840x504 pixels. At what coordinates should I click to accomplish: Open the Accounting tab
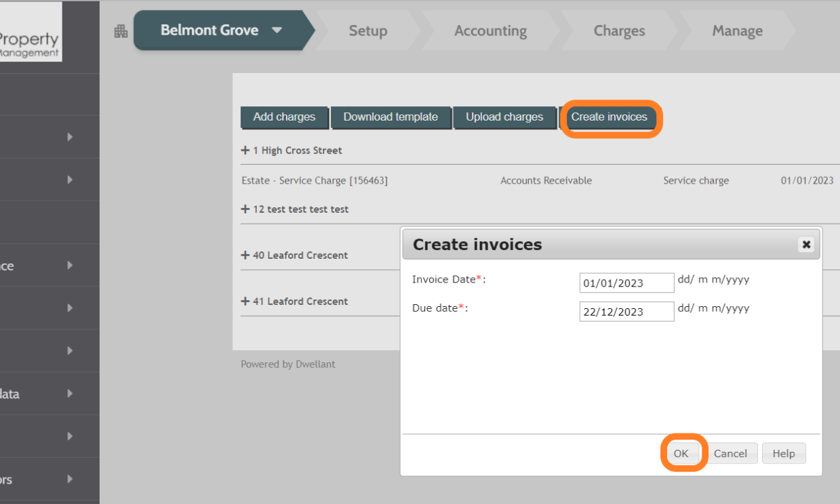(490, 30)
